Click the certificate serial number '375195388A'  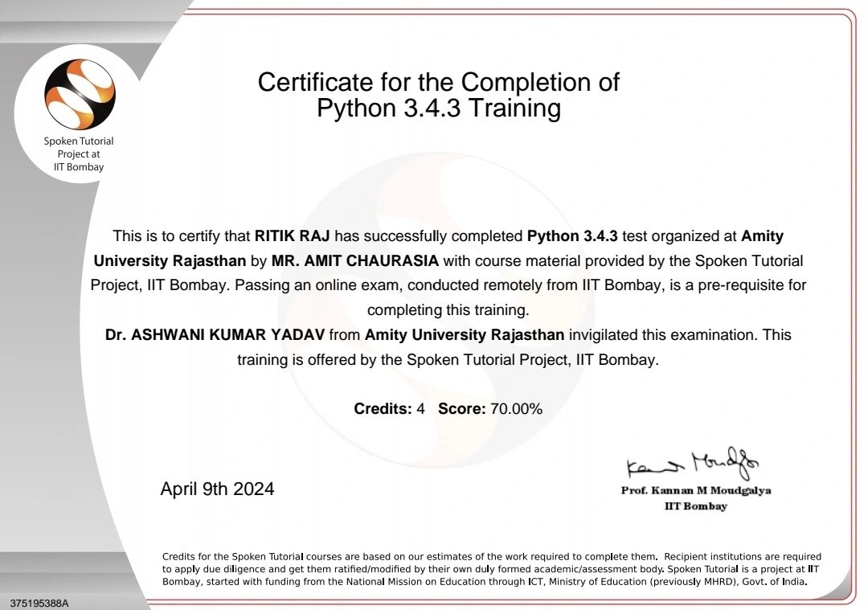pyautogui.click(x=39, y=604)
